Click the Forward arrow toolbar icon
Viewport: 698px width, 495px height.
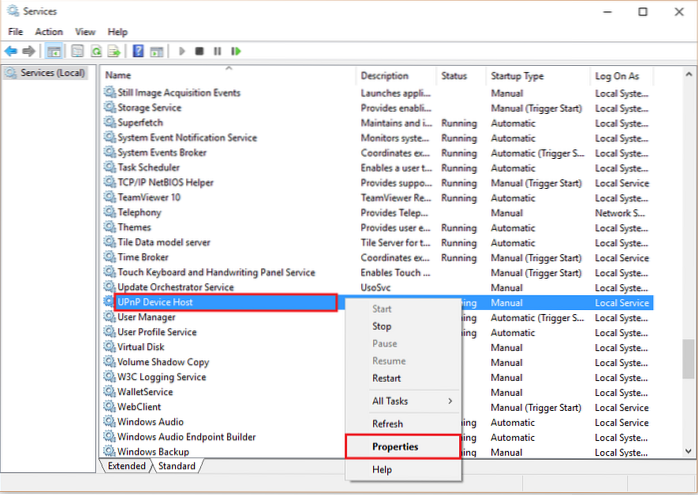pos(29,51)
